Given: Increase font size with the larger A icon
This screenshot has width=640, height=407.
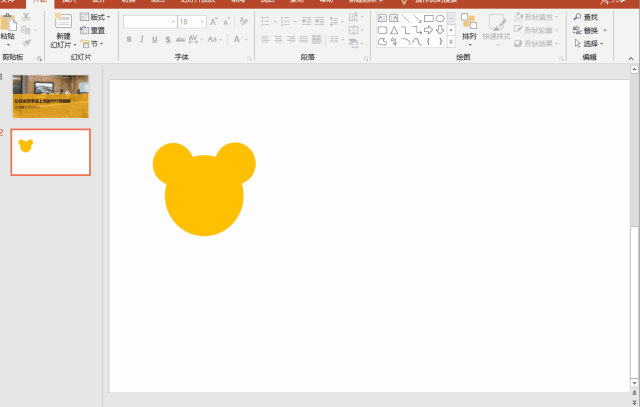Looking at the screenshot, I should (213, 21).
